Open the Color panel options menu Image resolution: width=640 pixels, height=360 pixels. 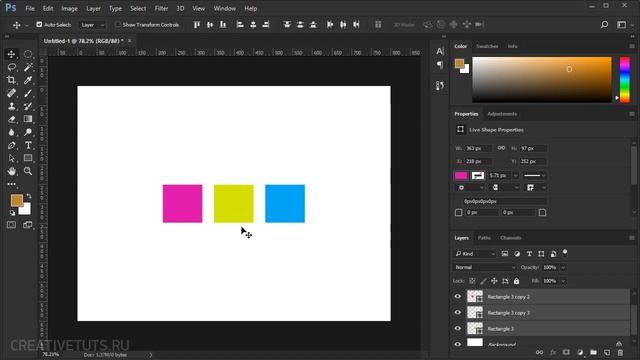click(632, 46)
